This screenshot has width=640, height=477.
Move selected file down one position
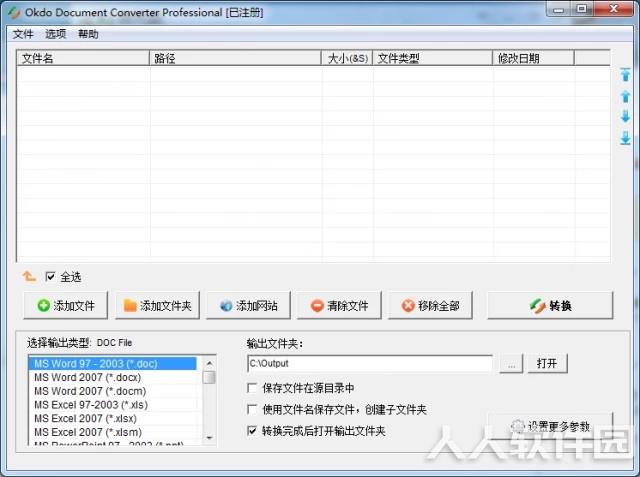click(x=625, y=116)
